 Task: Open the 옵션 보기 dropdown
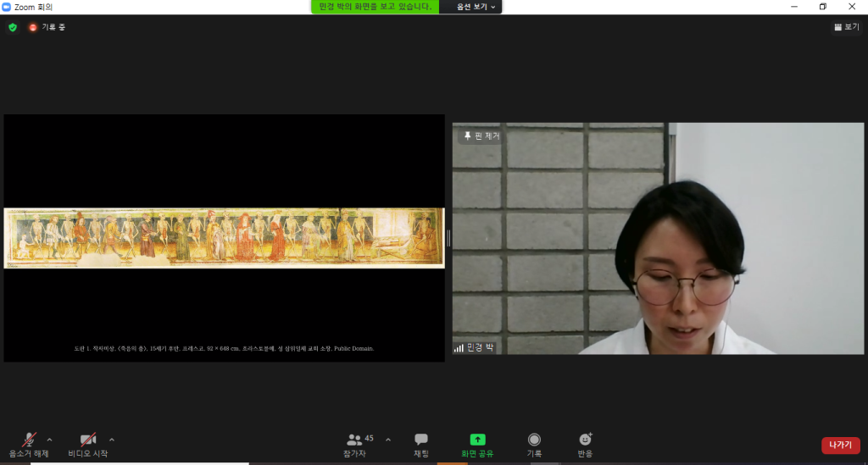click(x=476, y=7)
